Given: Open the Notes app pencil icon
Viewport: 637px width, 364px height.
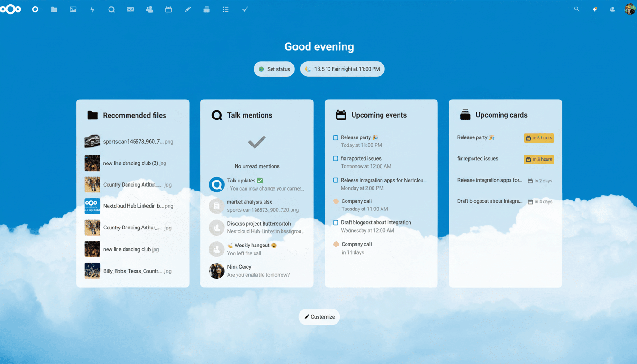Looking at the screenshot, I should coord(188,9).
